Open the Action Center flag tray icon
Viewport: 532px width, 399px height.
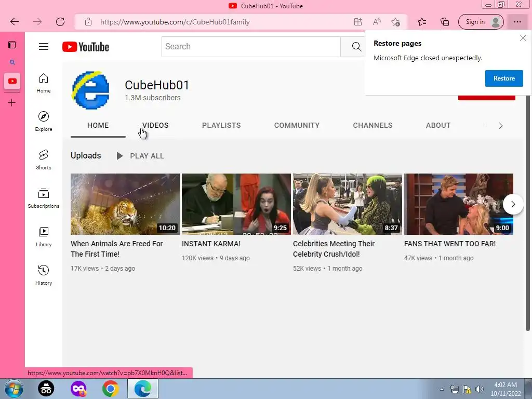point(467,389)
